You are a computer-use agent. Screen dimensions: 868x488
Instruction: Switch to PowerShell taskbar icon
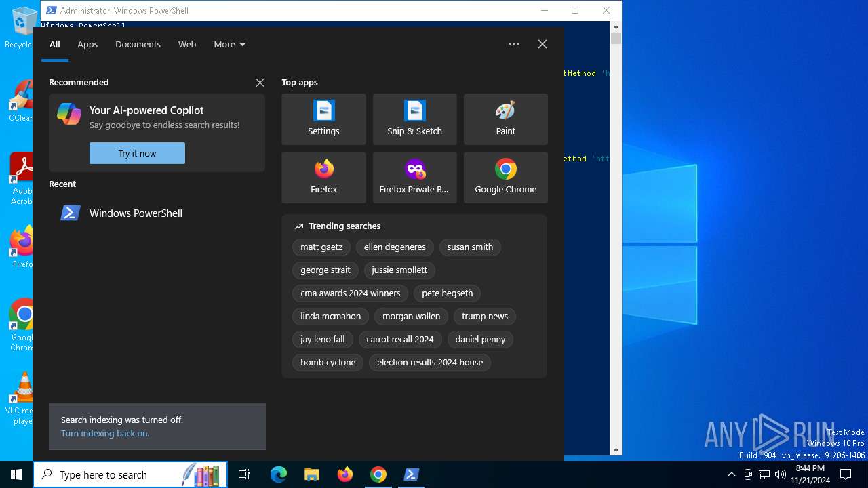click(x=411, y=474)
